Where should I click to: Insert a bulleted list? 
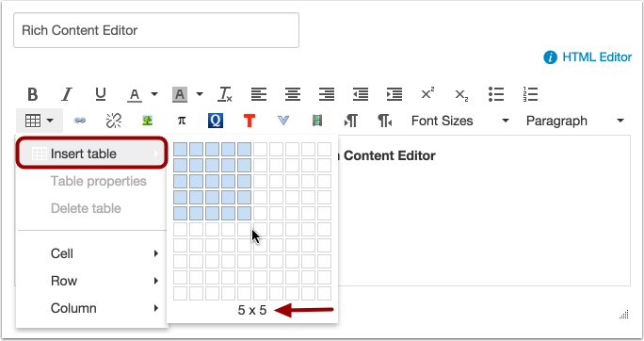(x=496, y=94)
